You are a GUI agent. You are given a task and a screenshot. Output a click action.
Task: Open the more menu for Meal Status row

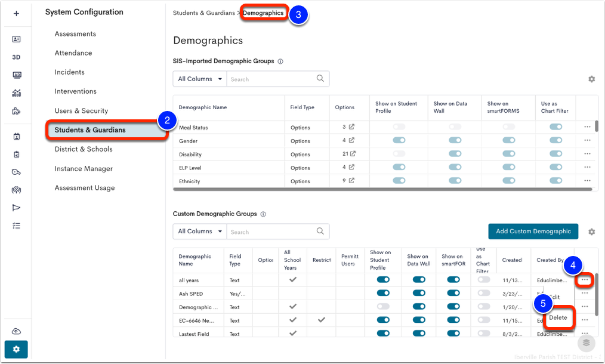(587, 127)
